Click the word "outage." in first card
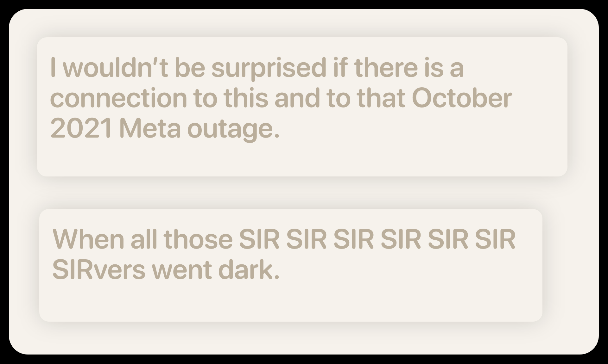 tap(233, 129)
